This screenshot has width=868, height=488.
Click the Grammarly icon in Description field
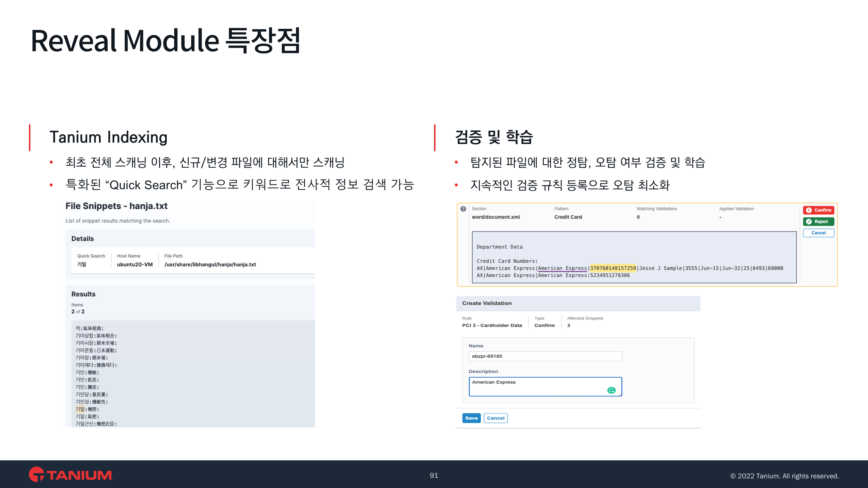611,390
